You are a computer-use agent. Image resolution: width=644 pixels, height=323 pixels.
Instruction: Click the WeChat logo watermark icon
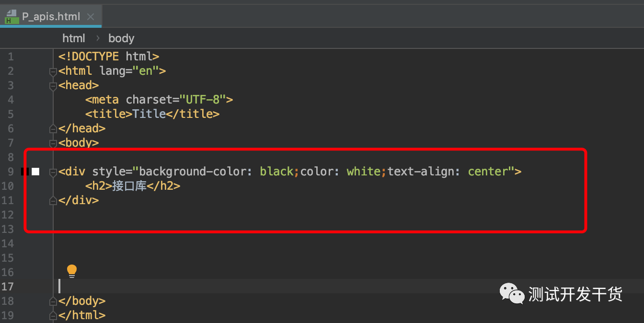[512, 293]
